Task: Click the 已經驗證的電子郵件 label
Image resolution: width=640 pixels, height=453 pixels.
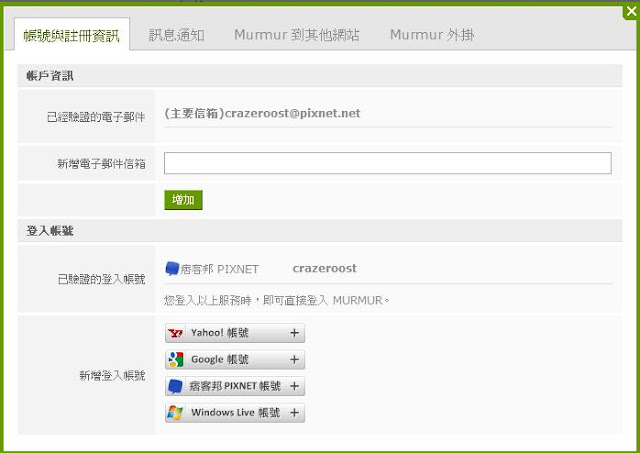Action: click(x=96, y=117)
